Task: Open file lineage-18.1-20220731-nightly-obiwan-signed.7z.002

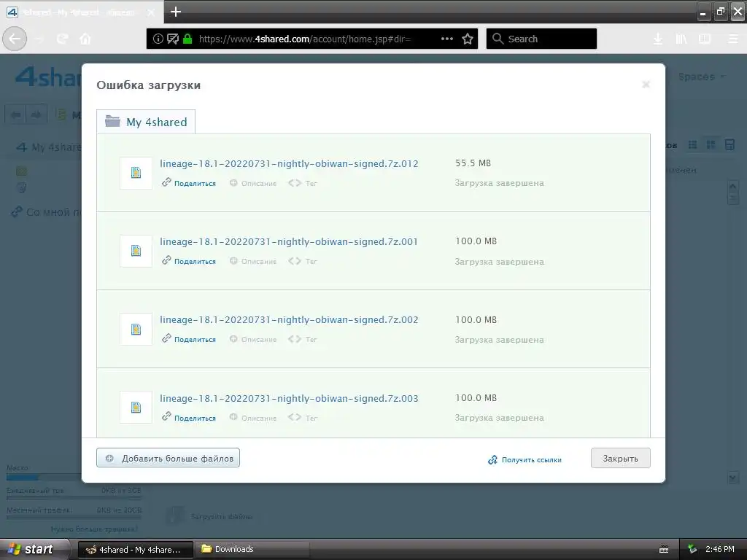Action: pos(289,320)
